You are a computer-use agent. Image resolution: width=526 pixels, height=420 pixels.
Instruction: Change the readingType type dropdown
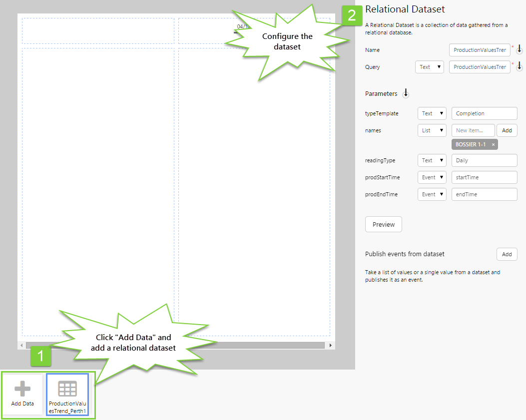tap(432, 160)
